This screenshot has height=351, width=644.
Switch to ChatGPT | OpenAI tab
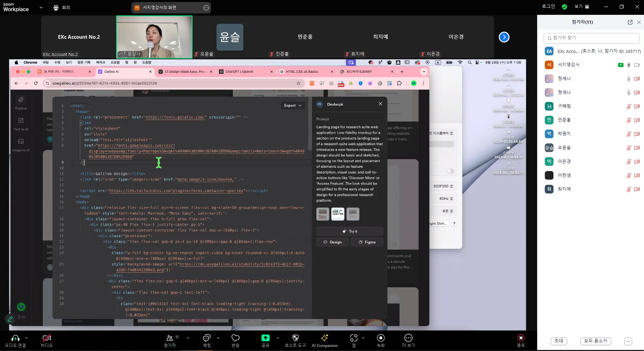tap(246, 72)
